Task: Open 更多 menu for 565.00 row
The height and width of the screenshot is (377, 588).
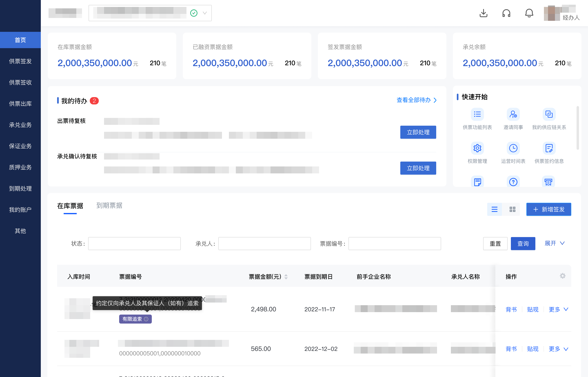Action: pyautogui.click(x=558, y=349)
